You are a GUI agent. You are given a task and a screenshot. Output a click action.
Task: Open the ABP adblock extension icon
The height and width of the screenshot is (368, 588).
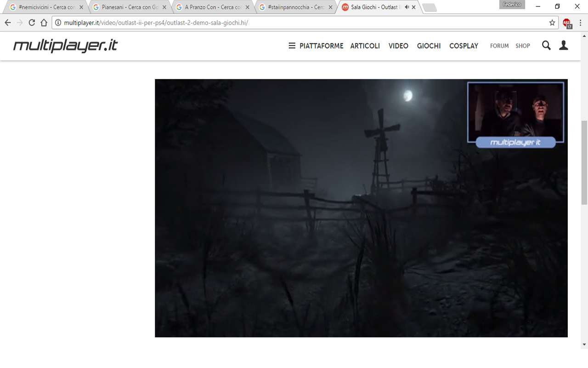[567, 23]
